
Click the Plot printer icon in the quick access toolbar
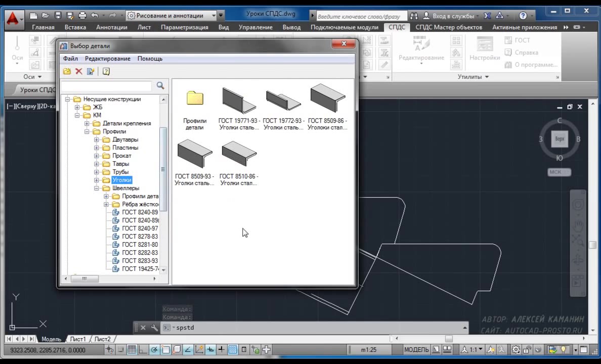[82, 16]
